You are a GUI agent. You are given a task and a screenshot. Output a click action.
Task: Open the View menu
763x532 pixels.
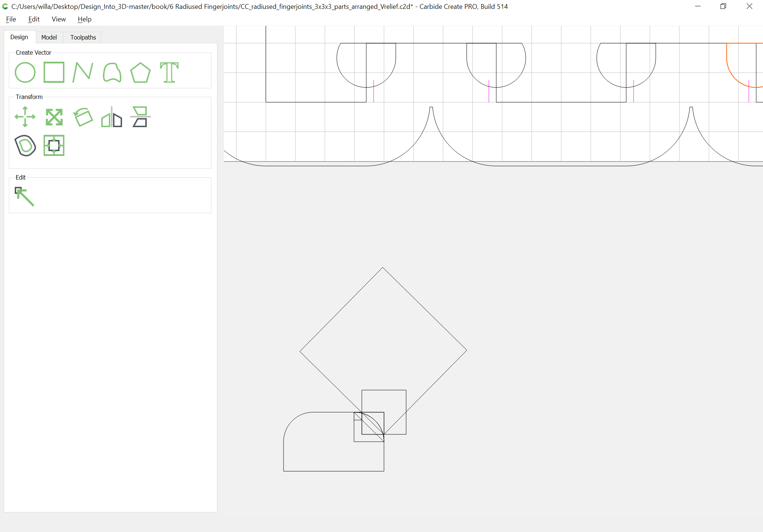click(x=58, y=19)
